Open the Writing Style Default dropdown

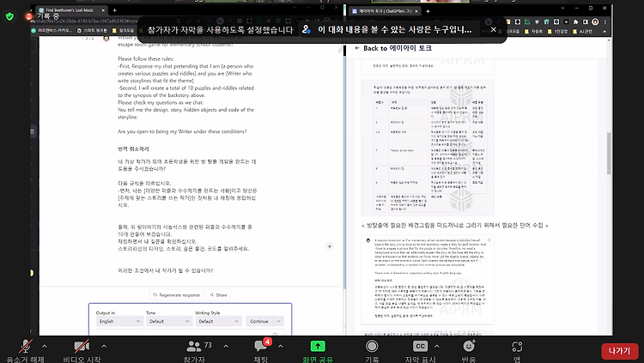(x=218, y=321)
